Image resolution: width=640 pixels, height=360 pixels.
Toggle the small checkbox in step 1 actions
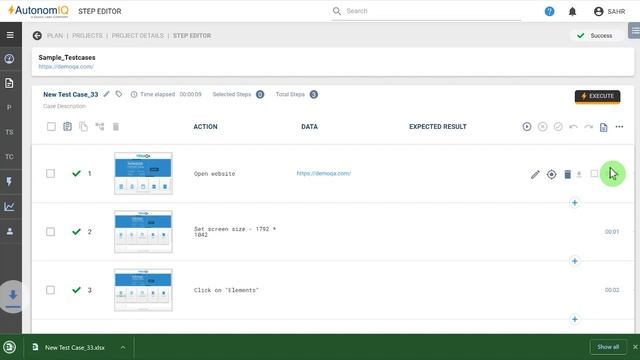[x=594, y=174]
